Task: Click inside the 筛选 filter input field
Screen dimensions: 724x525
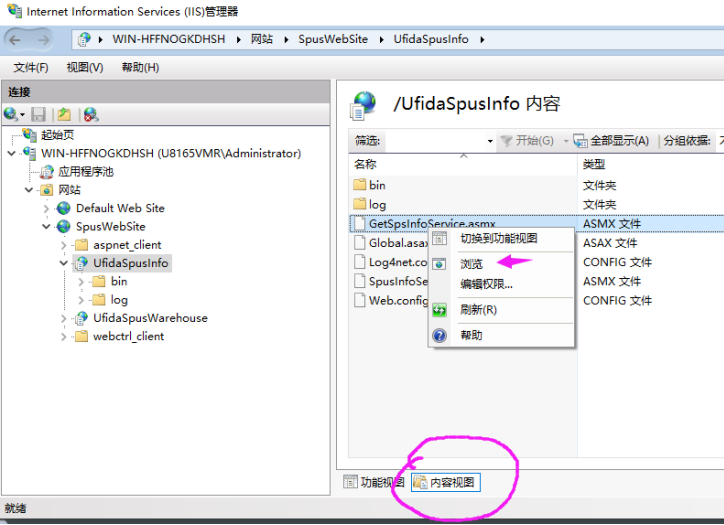Action: click(x=434, y=141)
